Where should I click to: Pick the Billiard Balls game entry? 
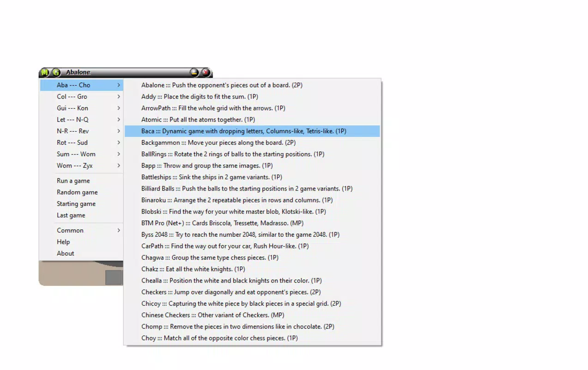coord(252,189)
